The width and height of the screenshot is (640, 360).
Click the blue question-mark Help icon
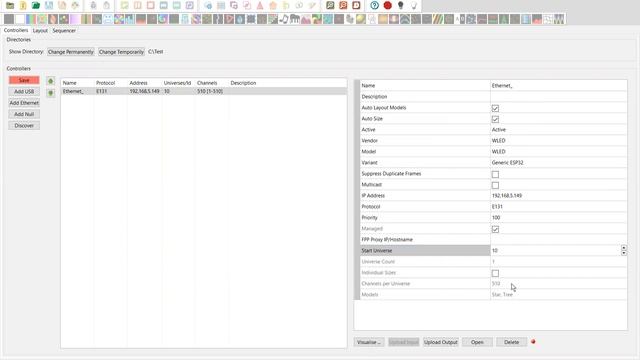[x=374, y=5]
